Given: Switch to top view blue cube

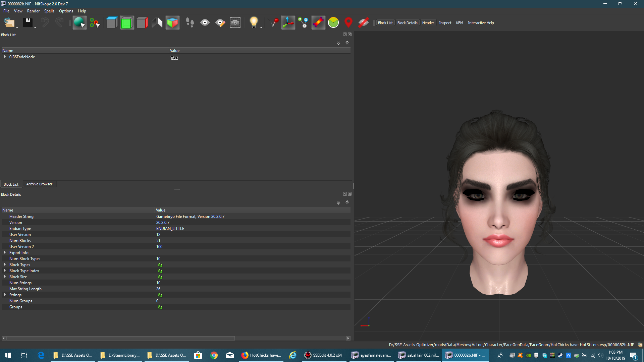Looking at the screenshot, I should pyautogui.click(x=112, y=23).
